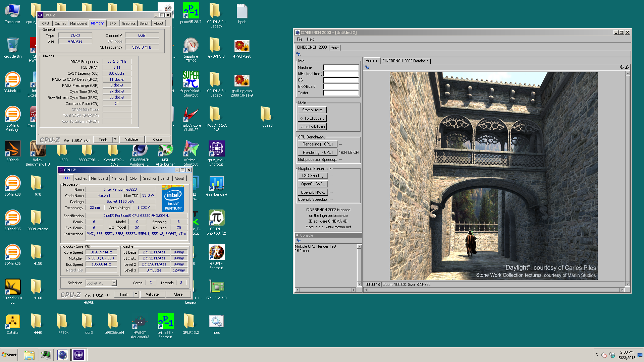Click To Database button
The height and width of the screenshot is (362, 644).
312,127
